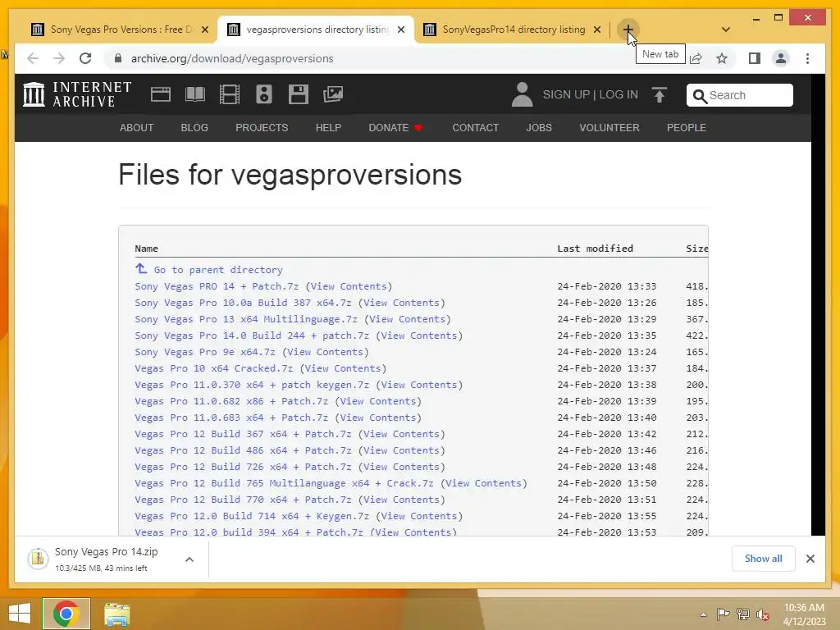Click the Upload arrow icon

point(660,95)
